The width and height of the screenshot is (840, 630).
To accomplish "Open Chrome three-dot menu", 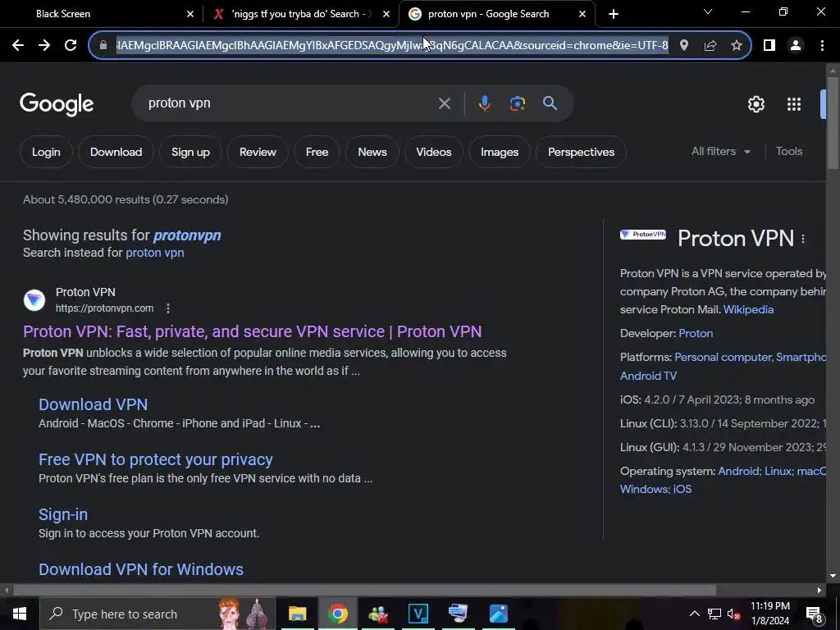I will tap(822, 46).
